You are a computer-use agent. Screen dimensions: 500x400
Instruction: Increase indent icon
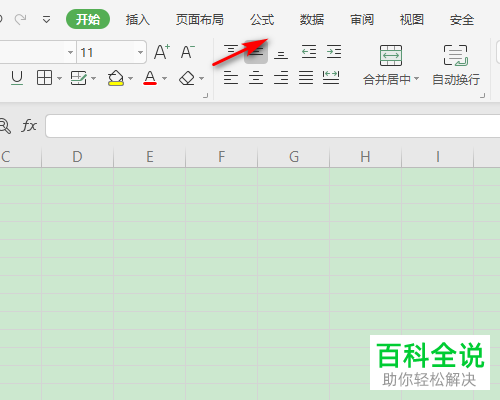334,52
